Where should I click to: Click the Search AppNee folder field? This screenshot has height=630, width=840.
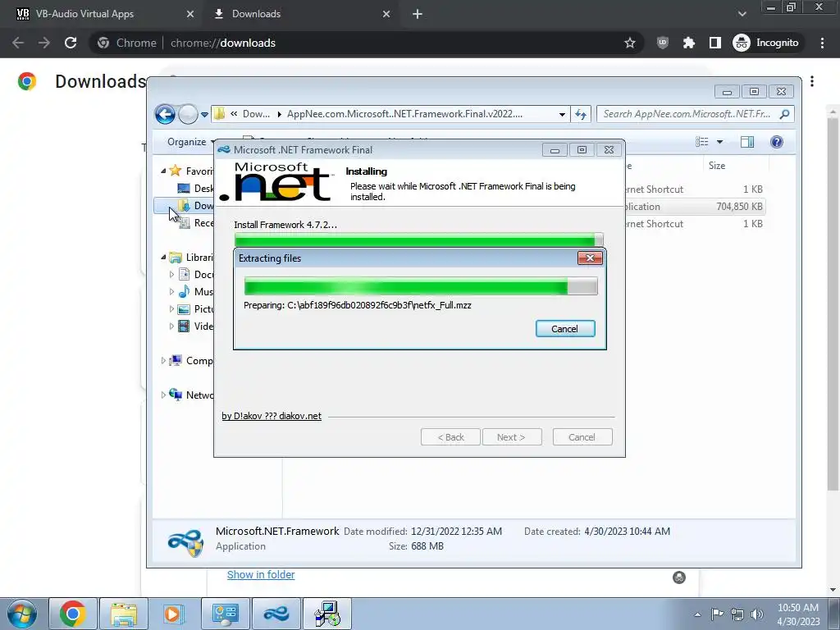coord(695,114)
